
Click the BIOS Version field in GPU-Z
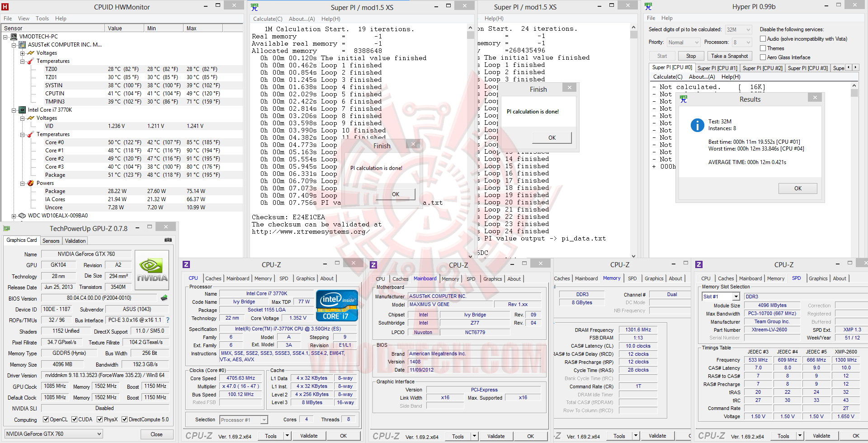[99, 298]
